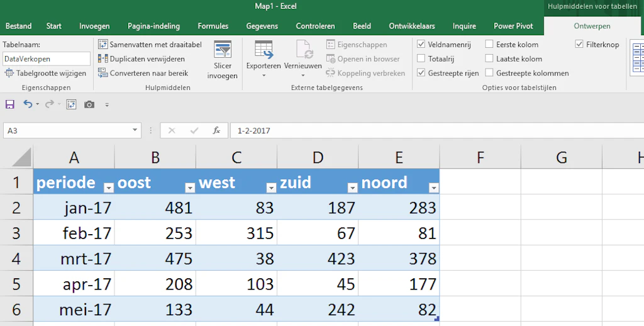Switch to the Invoegen tab
The height and width of the screenshot is (326, 644).
pyautogui.click(x=94, y=26)
